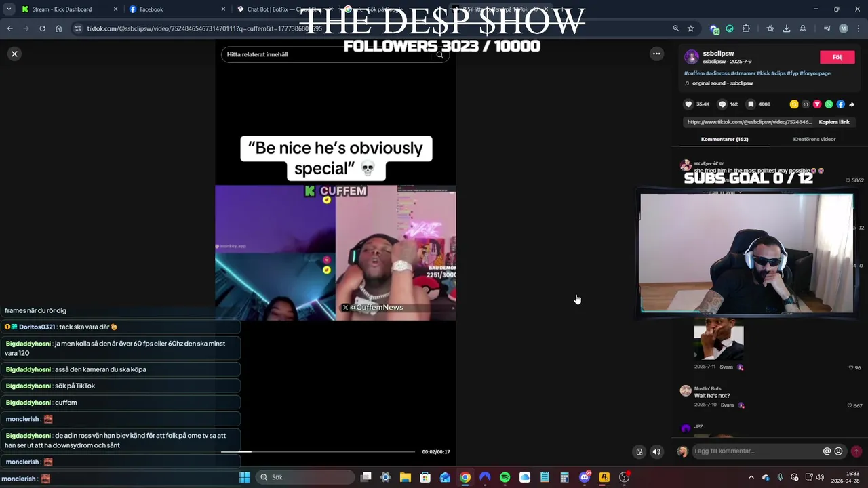Toggle the auto-scroll icon beside the volume button
Image resolution: width=868 pixels, height=488 pixels.
[x=639, y=452]
